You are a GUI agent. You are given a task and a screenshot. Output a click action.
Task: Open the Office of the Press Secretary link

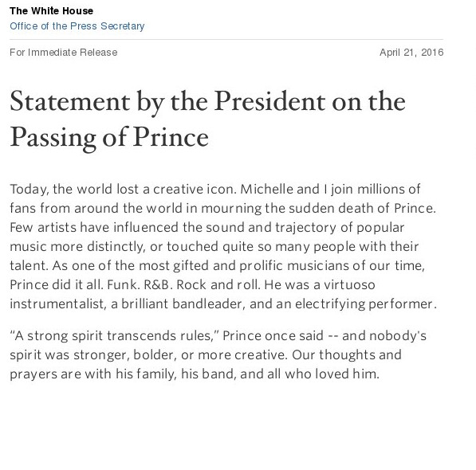(x=77, y=26)
